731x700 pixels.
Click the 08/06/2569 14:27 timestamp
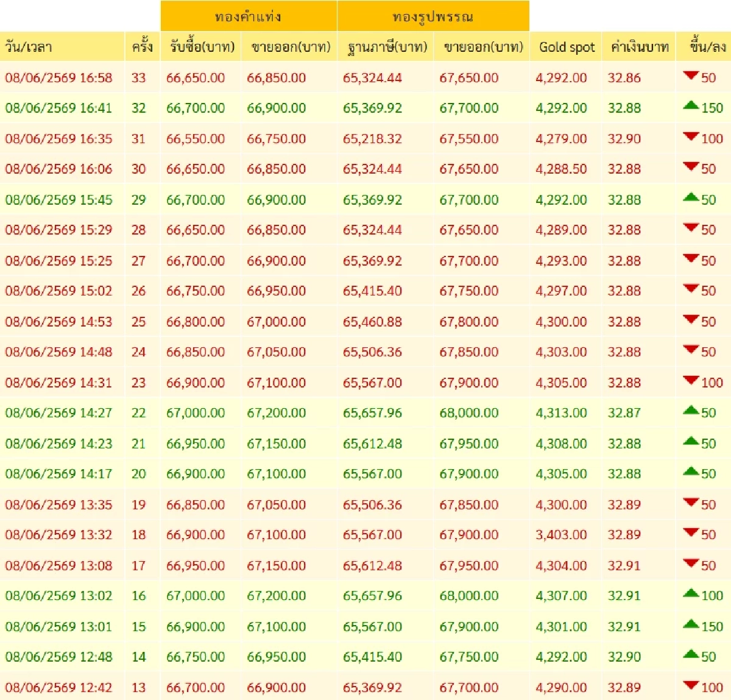click(x=58, y=413)
